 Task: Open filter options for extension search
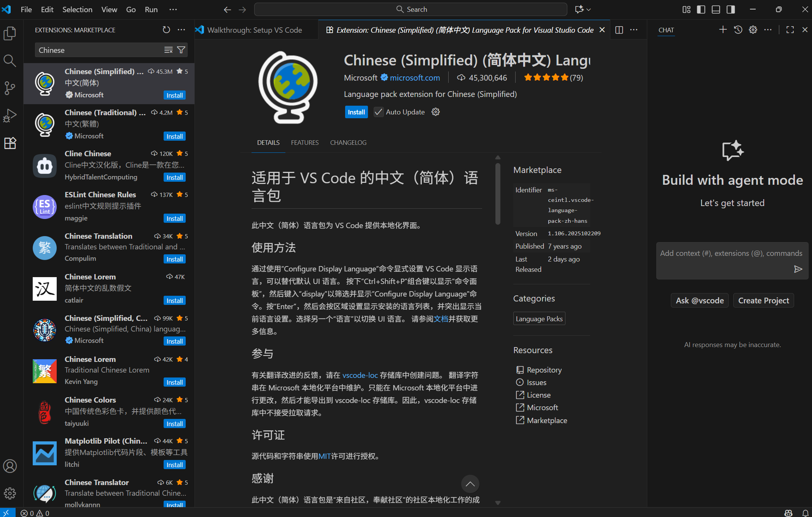pyautogui.click(x=181, y=50)
